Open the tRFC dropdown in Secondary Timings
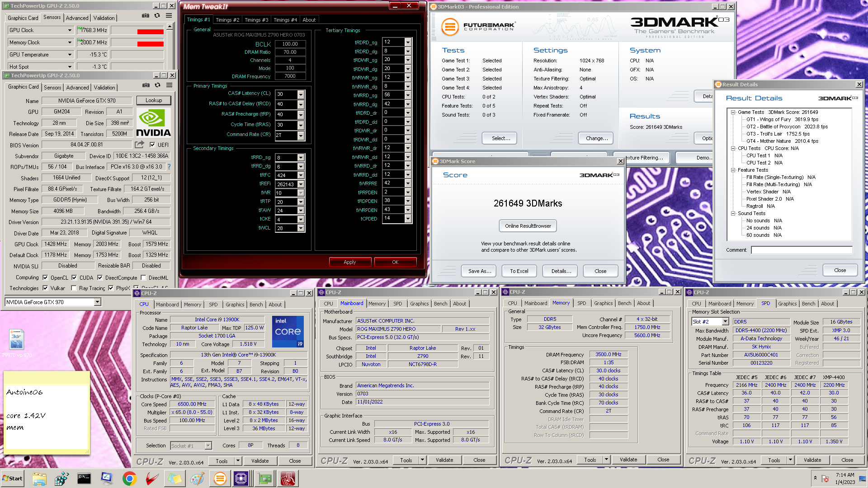Image resolution: width=868 pixels, height=488 pixels. [x=301, y=175]
